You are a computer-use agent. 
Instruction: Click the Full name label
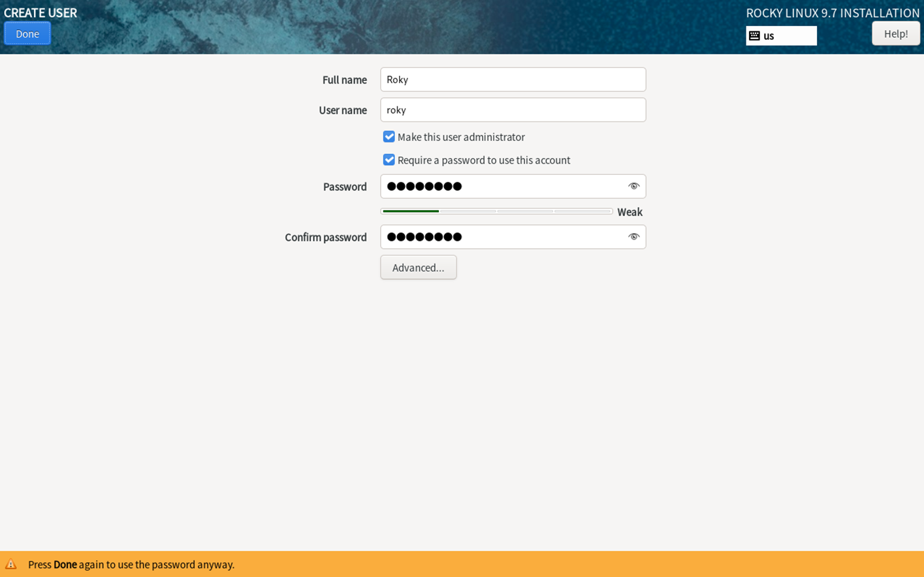(x=345, y=80)
